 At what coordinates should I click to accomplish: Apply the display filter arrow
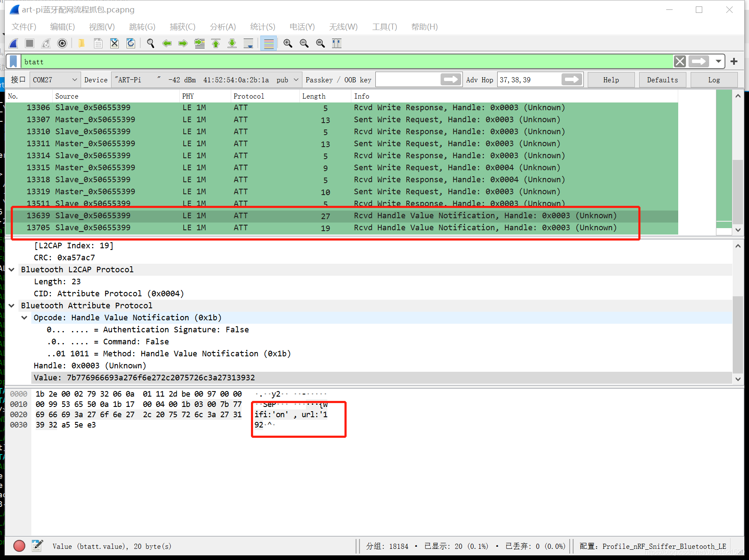coord(699,61)
